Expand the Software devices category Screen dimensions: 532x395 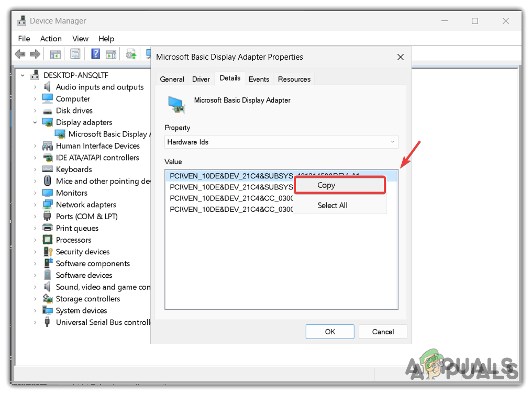click(x=35, y=275)
